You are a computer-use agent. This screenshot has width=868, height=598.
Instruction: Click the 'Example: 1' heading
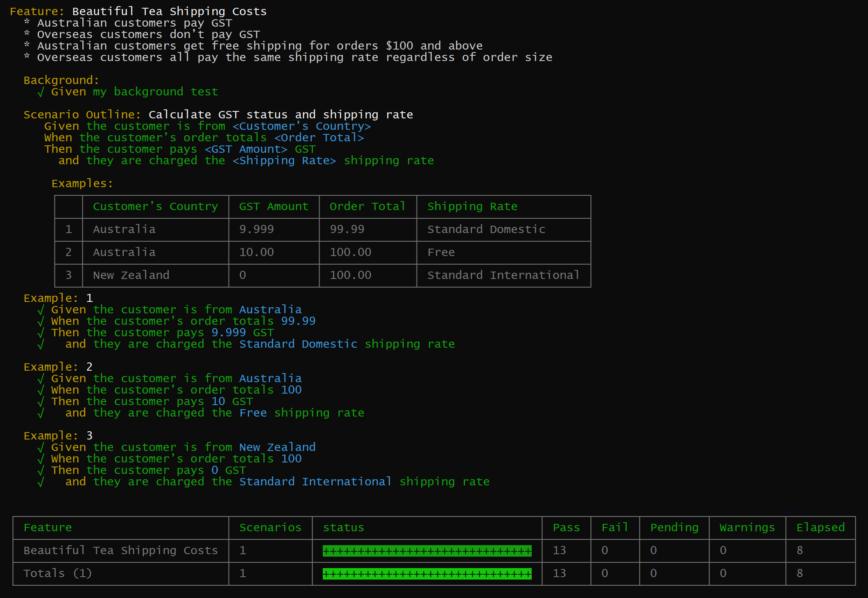(58, 298)
